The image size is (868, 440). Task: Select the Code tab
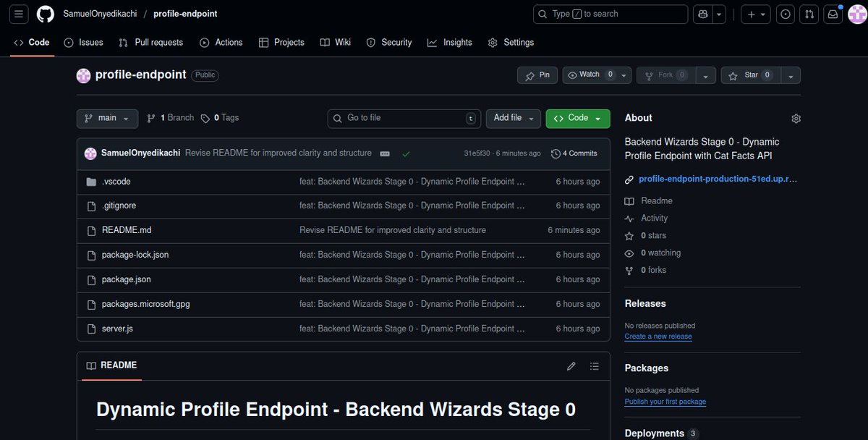point(31,43)
